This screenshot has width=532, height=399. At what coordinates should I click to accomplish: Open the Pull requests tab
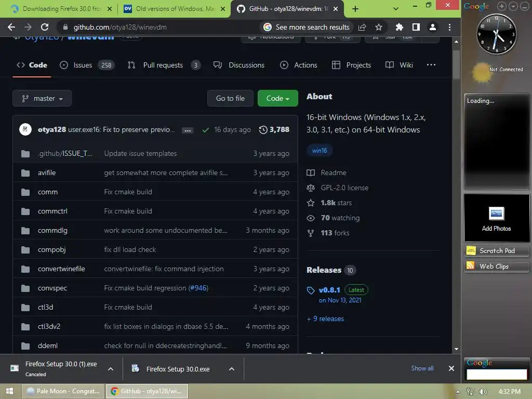pyautogui.click(x=164, y=65)
